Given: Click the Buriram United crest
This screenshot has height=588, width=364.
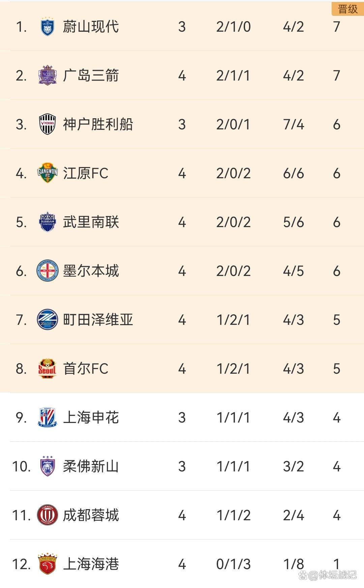Looking at the screenshot, I should 47,222.
